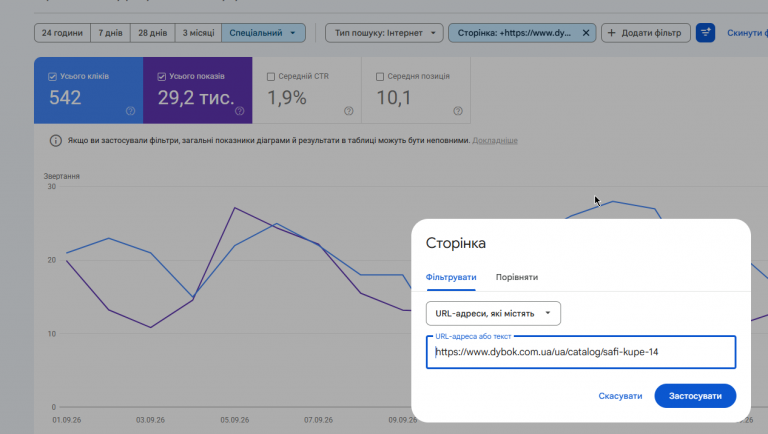768x434 pixels.
Task: Click the 03.09.26 date label on chart axis
Action: click(150, 420)
